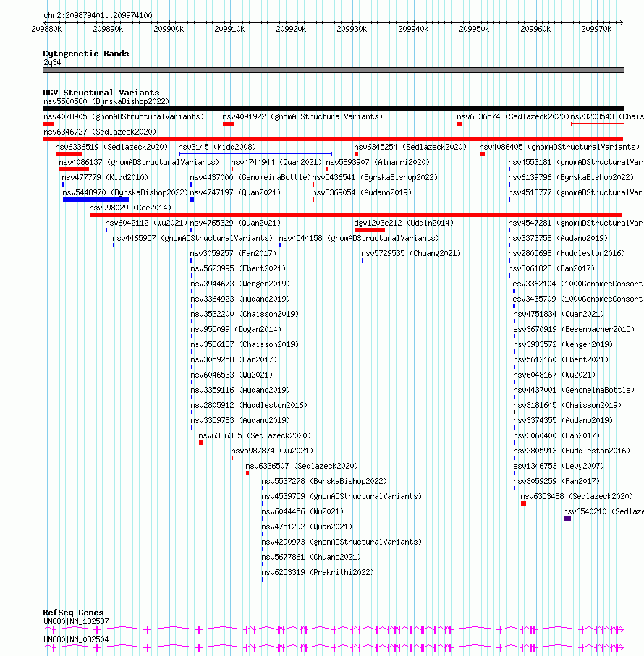Click nsv6253319 (Prakrithi2022) label
The image size is (644, 656).
pos(318,572)
